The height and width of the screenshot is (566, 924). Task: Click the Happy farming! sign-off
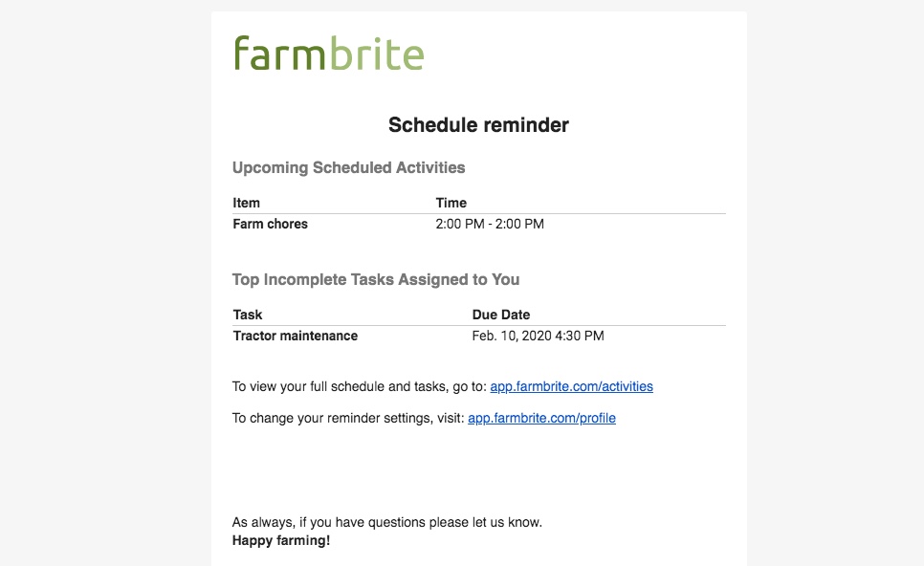click(280, 541)
